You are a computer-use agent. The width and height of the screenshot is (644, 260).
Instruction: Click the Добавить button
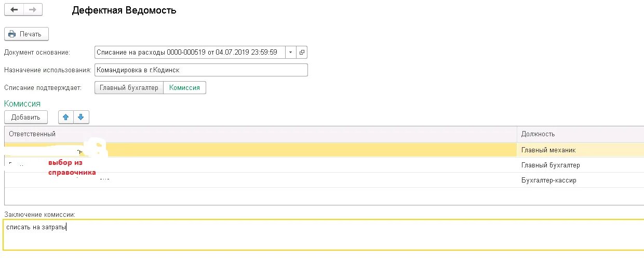point(26,117)
